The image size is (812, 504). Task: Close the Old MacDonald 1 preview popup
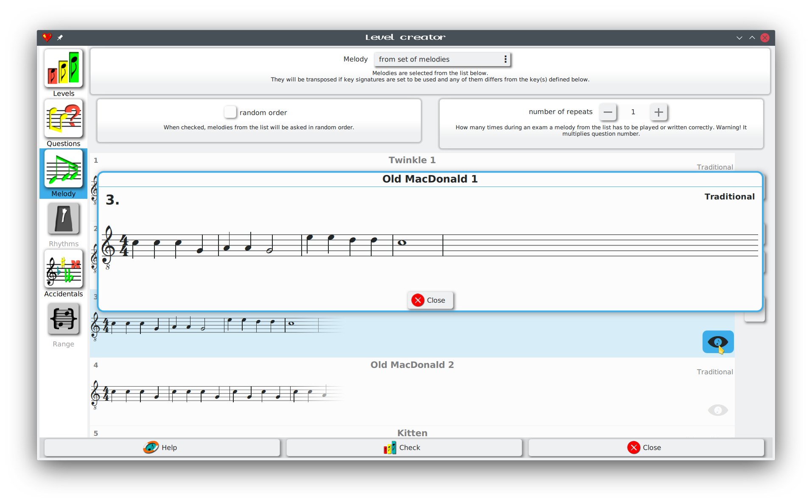[430, 300]
